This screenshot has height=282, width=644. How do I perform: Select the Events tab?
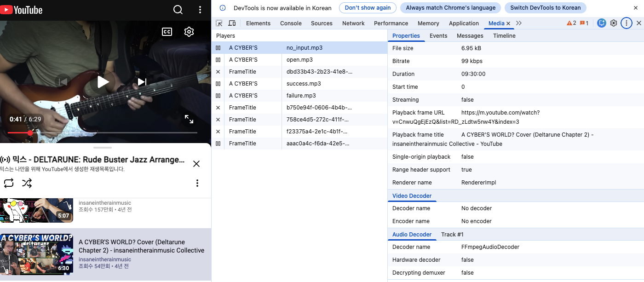(x=438, y=35)
